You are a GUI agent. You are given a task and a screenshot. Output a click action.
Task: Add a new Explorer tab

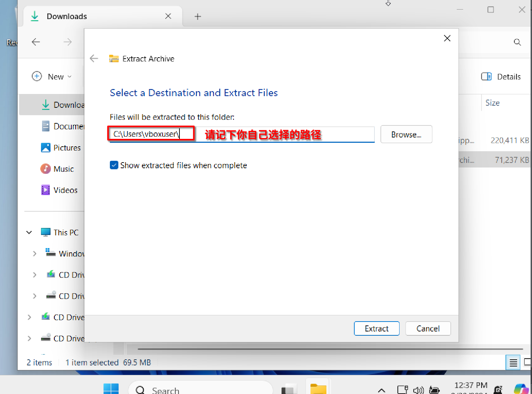click(x=198, y=17)
